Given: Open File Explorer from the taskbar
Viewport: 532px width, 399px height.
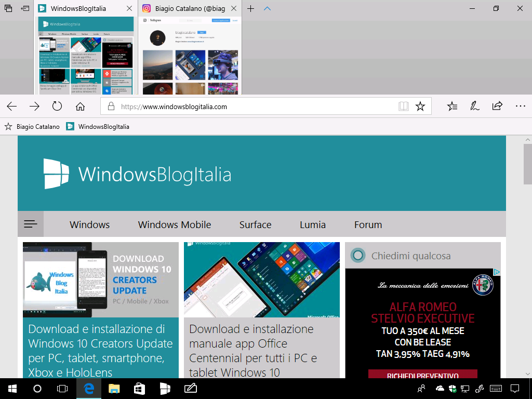Looking at the screenshot, I should pos(114,389).
